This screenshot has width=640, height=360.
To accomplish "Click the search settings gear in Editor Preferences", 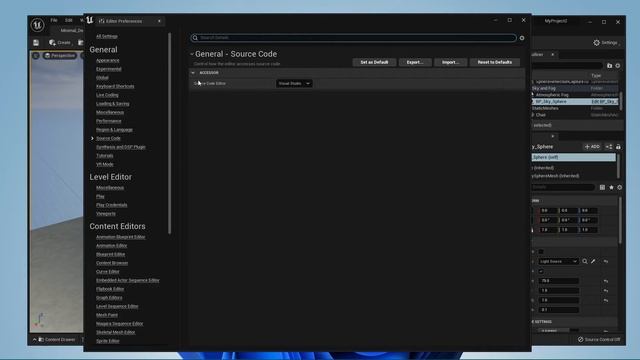I will [522, 38].
